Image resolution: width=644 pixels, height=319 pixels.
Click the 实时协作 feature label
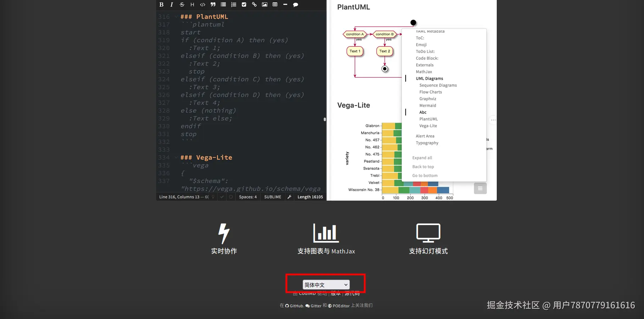click(224, 251)
